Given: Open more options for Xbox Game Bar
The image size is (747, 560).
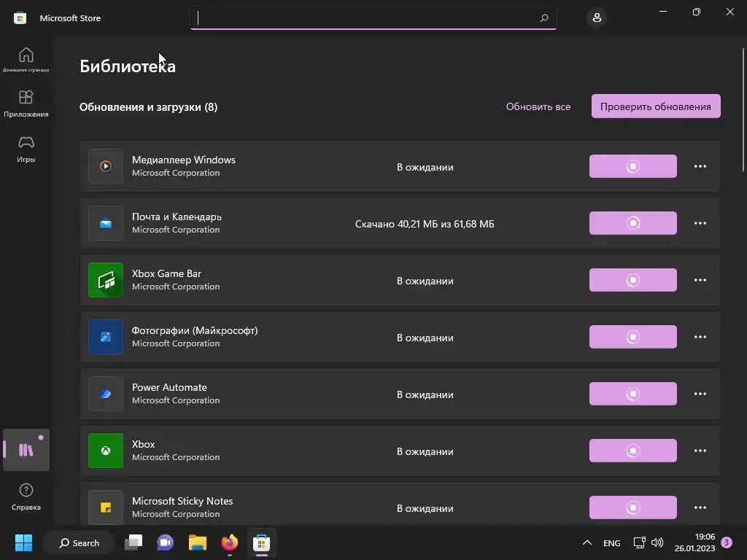Looking at the screenshot, I should pyautogui.click(x=700, y=280).
